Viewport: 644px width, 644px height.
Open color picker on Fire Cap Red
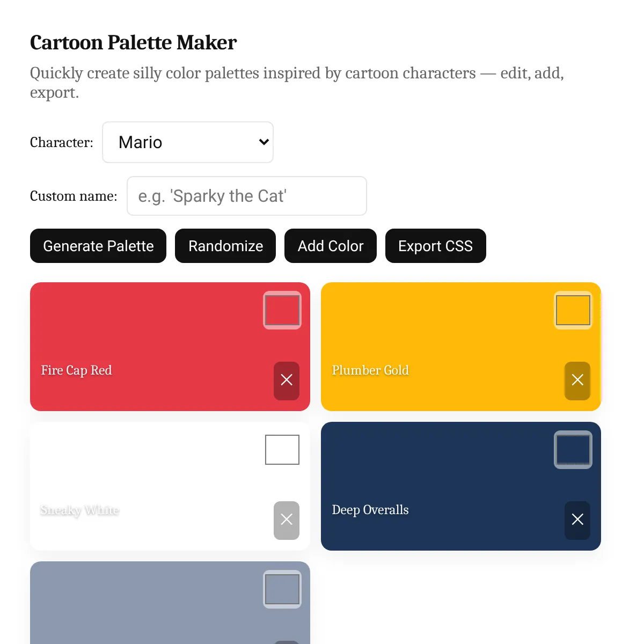pyautogui.click(x=282, y=310)
